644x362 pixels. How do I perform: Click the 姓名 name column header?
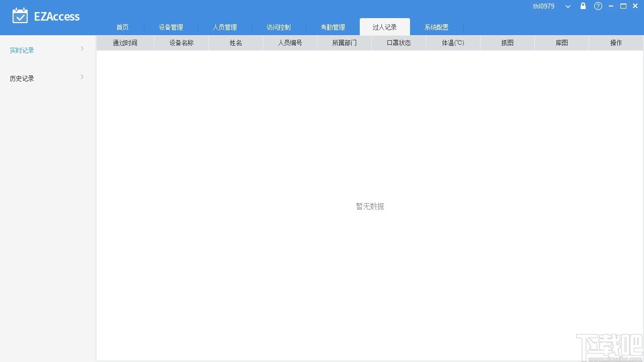235,43
